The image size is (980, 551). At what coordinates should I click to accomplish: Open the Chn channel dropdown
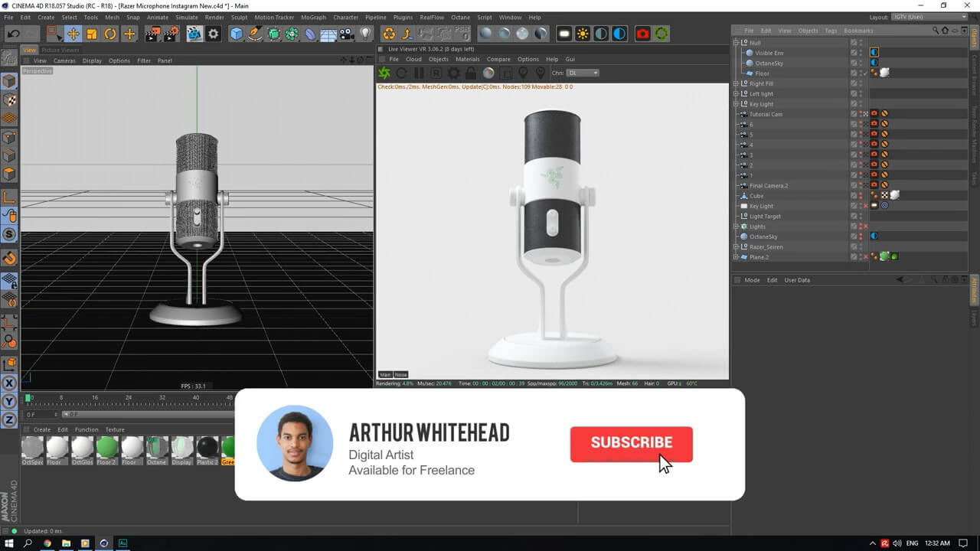583,73
